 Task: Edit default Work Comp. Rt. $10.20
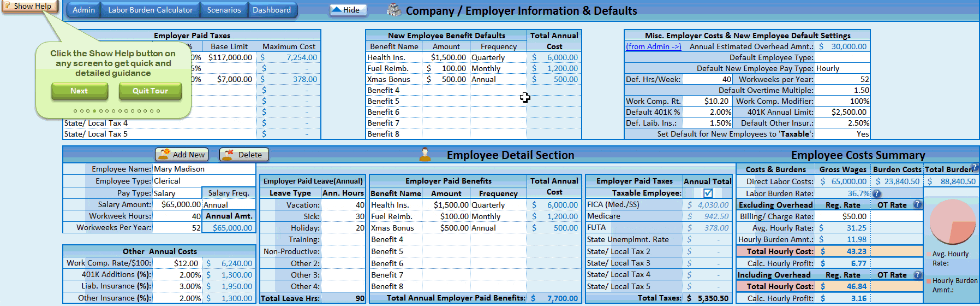click(x=707, y=101)
